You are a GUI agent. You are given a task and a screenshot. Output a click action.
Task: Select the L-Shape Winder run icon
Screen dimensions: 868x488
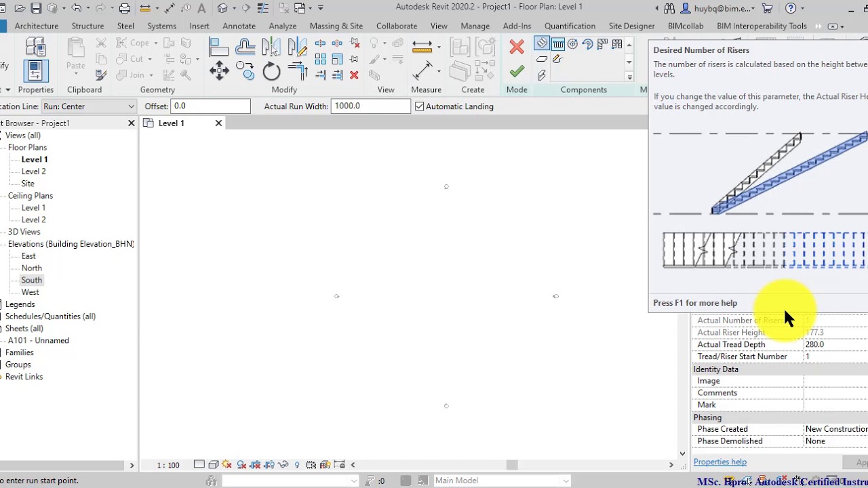tap(602, 44)
